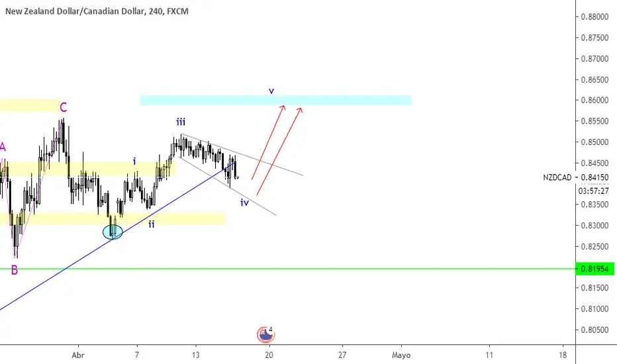Click the 0.87000 price axis label

point(594,59)
